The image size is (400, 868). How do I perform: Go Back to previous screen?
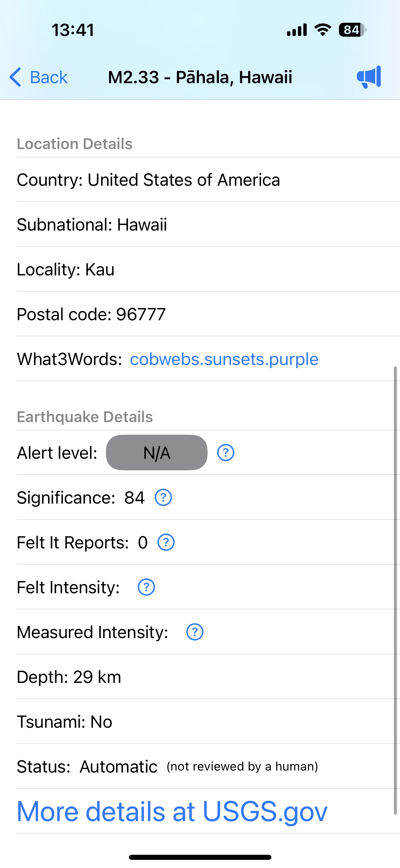49,77
